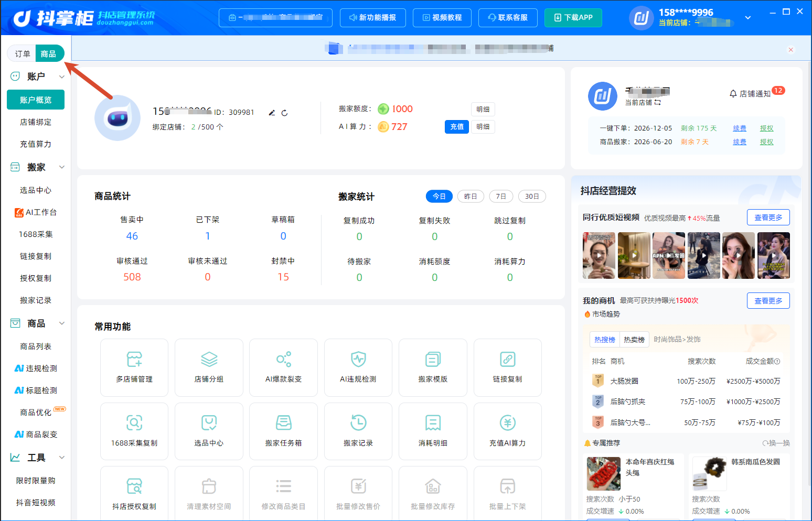Click 明细 button beside 搬家额度
Image resolution: width=812 pixels, height=521 pixels.
coord(483,110)
